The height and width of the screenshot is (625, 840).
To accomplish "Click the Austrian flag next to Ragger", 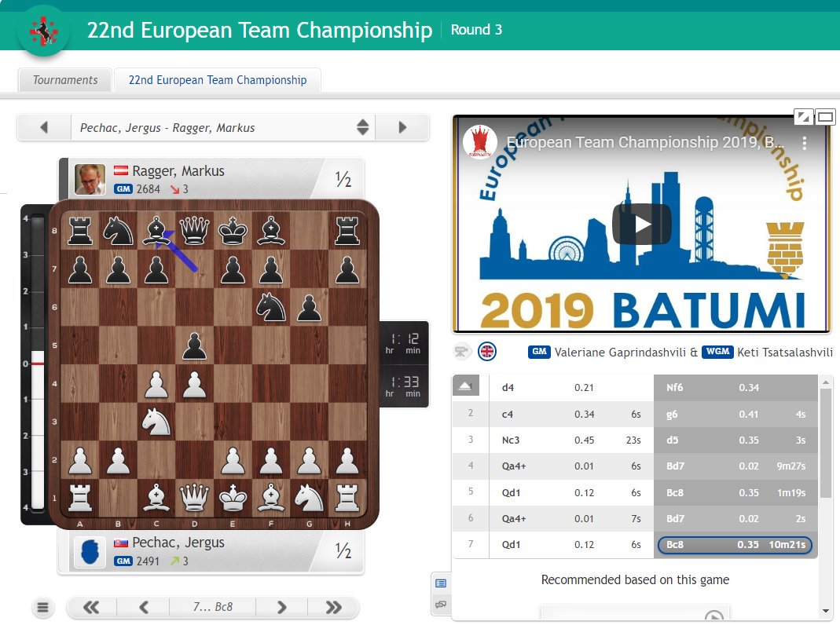I will click(x=121, y=170).
